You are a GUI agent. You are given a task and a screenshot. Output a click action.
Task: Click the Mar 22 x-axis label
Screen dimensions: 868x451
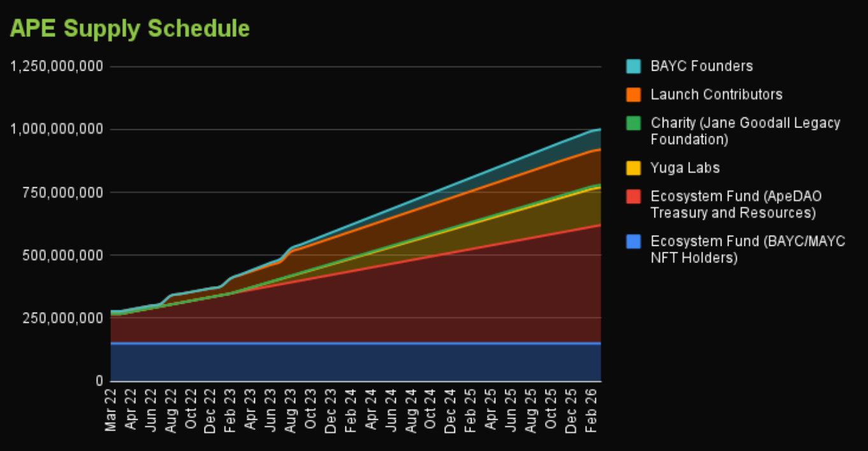click(x=112, y=412)
